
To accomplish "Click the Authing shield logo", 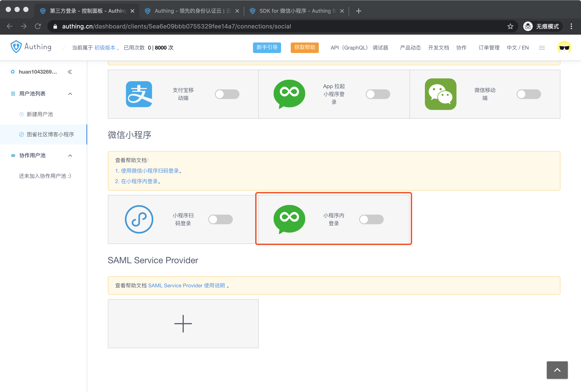I will click(x=16, y=47).
